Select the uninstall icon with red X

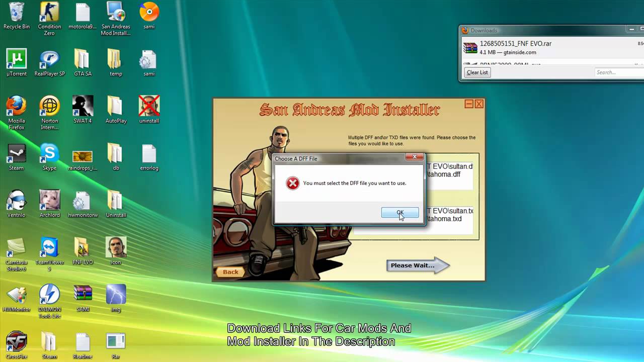[x=149, y=110]
